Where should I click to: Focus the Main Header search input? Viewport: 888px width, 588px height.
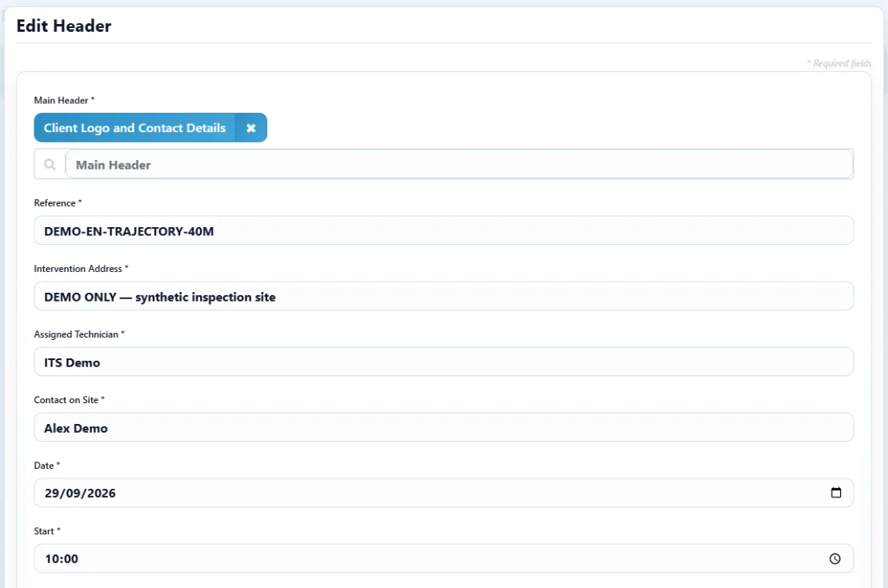(459, 164)
